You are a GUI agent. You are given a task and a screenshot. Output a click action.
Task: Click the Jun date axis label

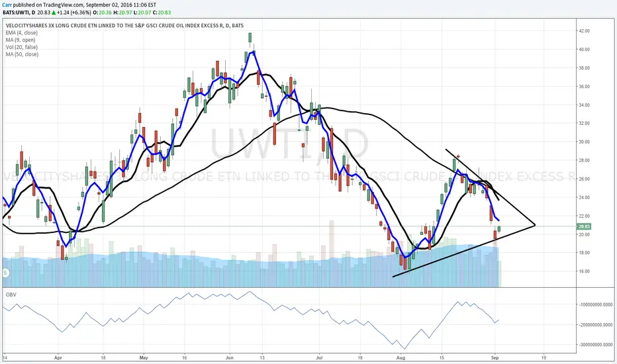(230, 358)
